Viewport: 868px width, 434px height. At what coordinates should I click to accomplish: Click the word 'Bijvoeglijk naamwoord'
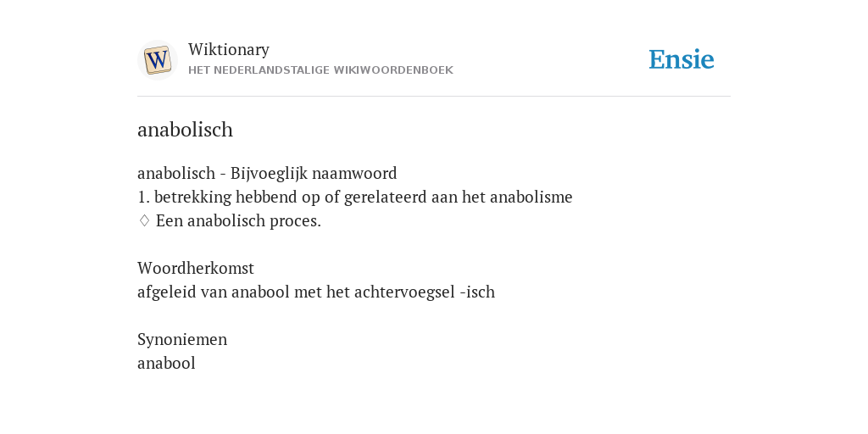314,173
